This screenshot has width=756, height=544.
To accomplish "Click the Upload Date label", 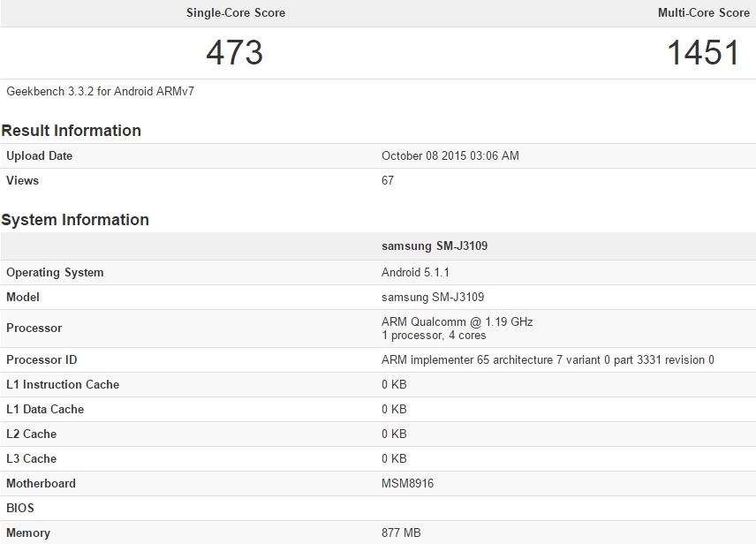I will (39, 155).
